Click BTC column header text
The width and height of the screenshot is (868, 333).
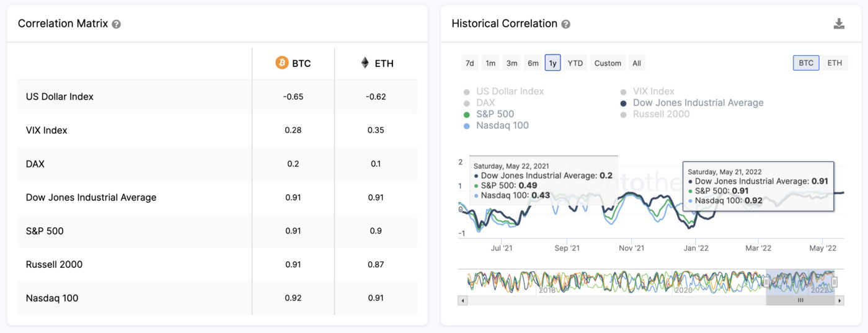click(x=301, y=63)
